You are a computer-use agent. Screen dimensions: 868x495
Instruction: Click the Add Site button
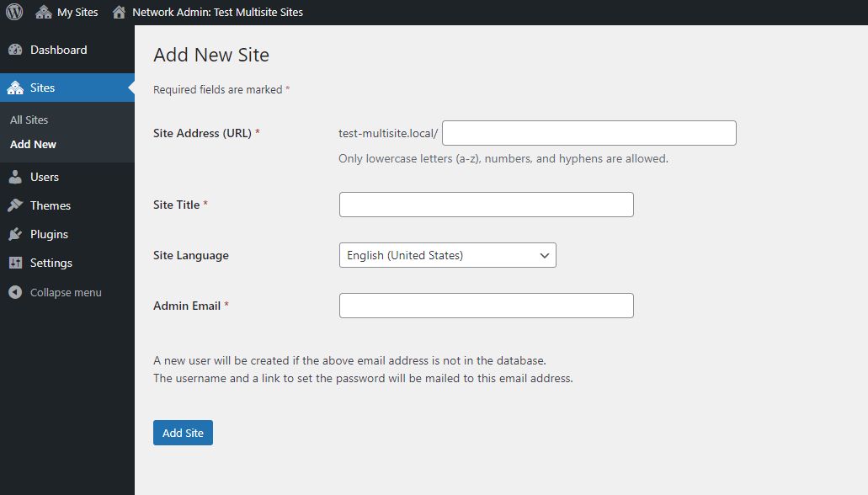pyautogui.click(x=184, y=433)
